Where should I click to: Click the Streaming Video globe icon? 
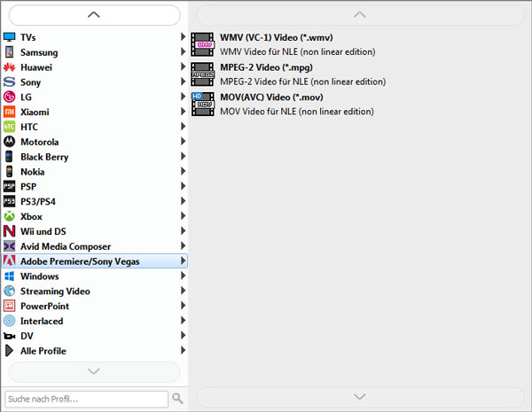(x=10, y=291)
